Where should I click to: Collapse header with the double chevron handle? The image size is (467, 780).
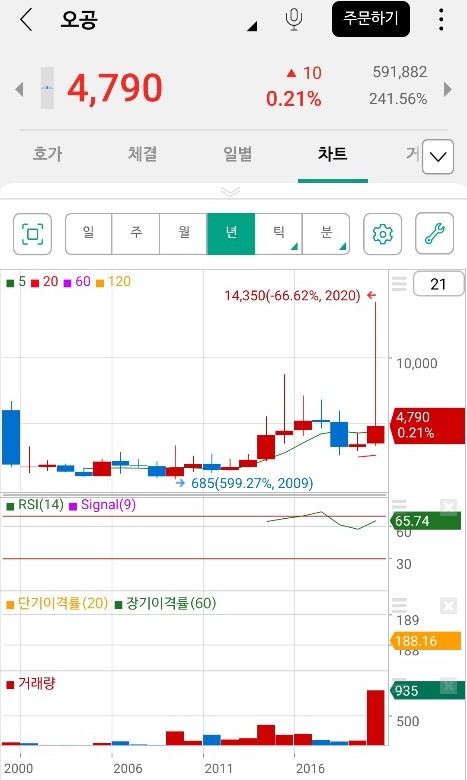point(230,192)
